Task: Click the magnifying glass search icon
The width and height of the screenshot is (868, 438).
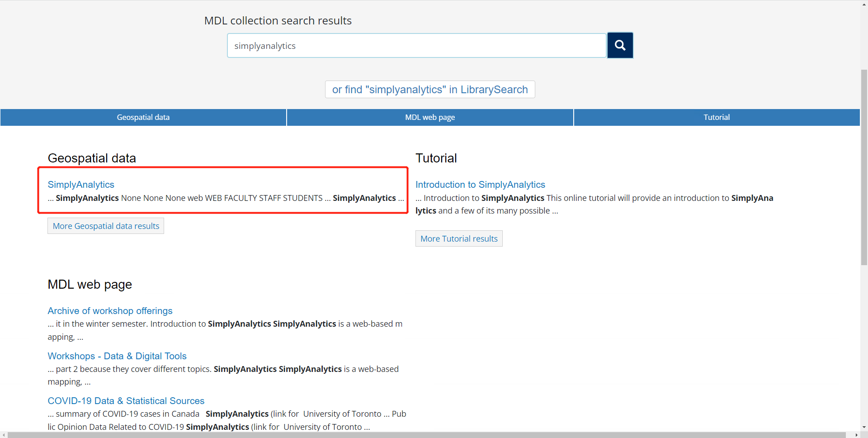Action: tap(620, 45)
